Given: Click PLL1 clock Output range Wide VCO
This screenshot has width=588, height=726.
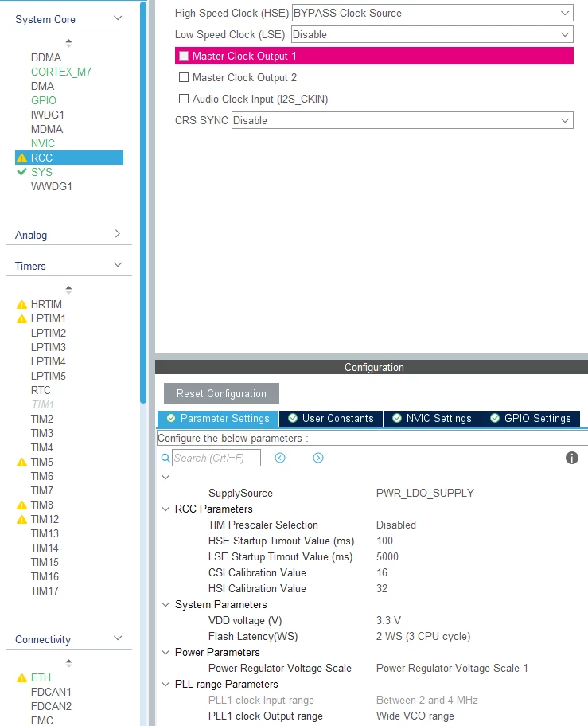Looking at the screenshot, I should (415, 716).
